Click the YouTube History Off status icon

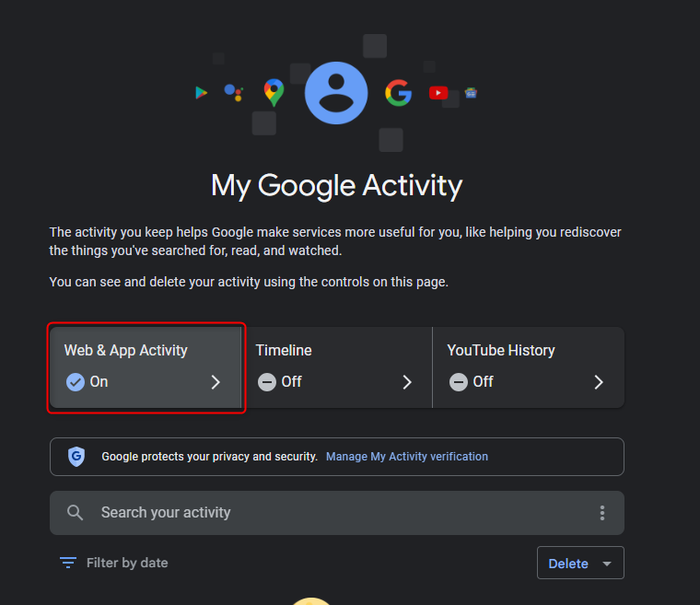[x=459, y=382]
